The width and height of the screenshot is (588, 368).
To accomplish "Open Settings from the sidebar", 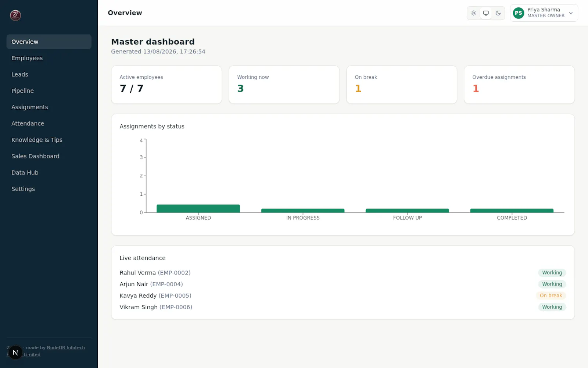I will click(49, 189).
